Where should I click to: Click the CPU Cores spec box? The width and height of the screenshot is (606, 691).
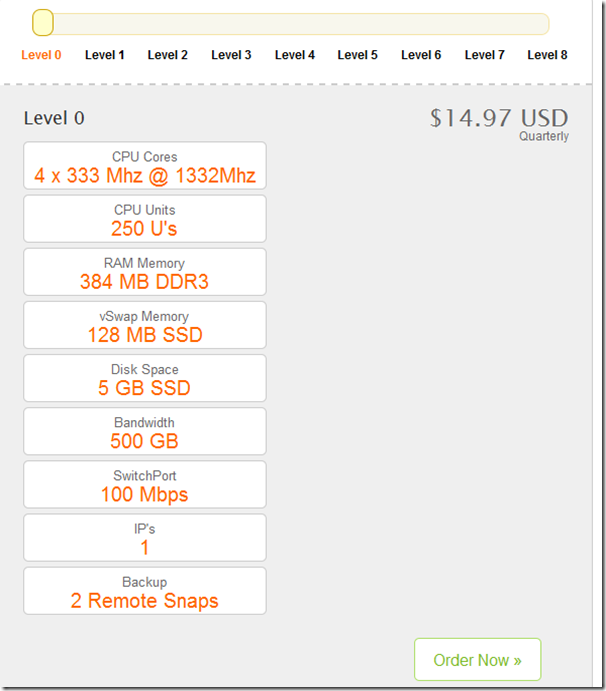145,166
